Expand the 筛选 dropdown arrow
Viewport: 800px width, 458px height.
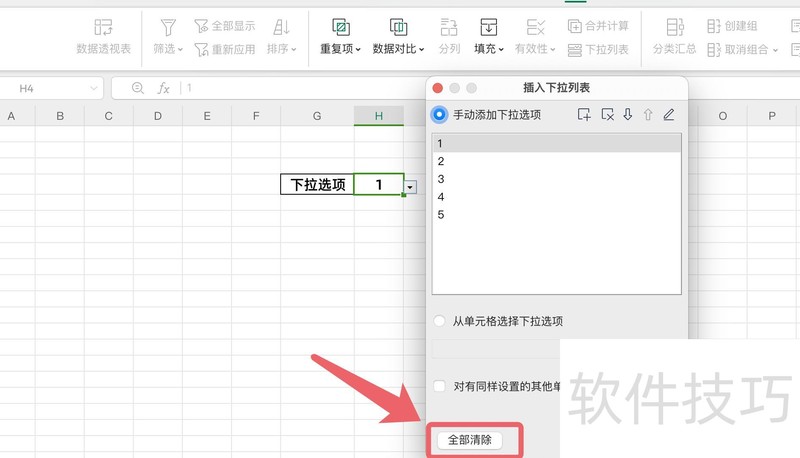180,49
